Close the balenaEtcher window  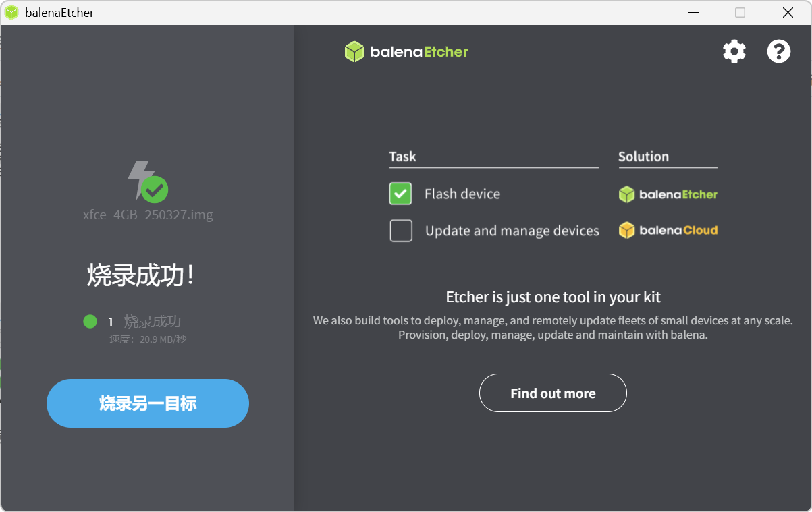[x=788, y=13]
